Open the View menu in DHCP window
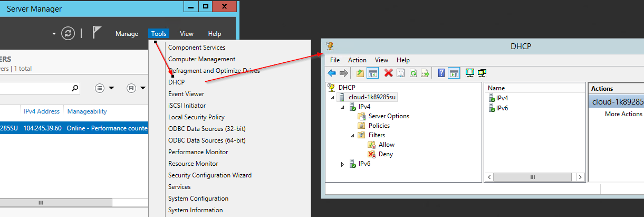Image resolution: width=644 pixels, height=217 pixels. click(381, 60)
